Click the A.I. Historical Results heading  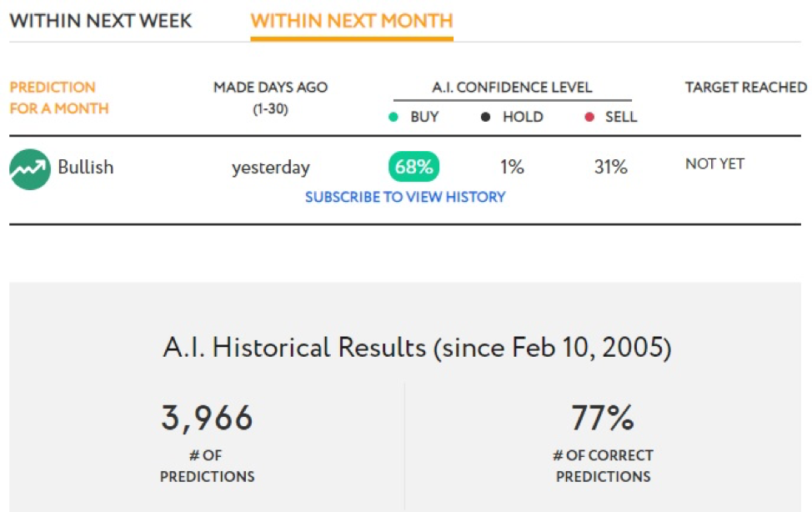(417, 347)
